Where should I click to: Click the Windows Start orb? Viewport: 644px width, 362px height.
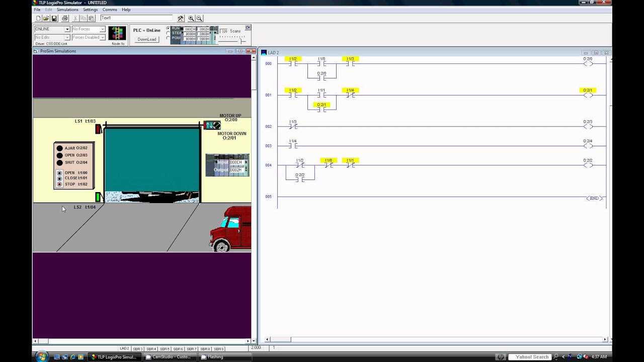coord(42,357)
